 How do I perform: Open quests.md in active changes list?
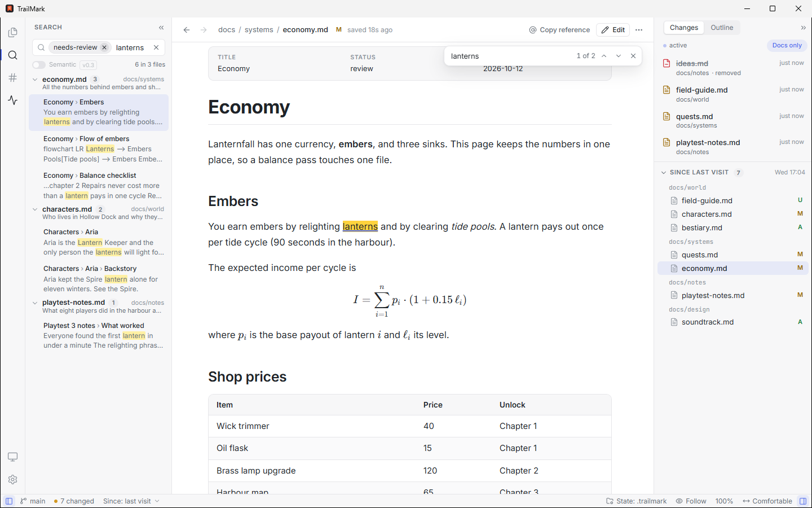(733, 120)
